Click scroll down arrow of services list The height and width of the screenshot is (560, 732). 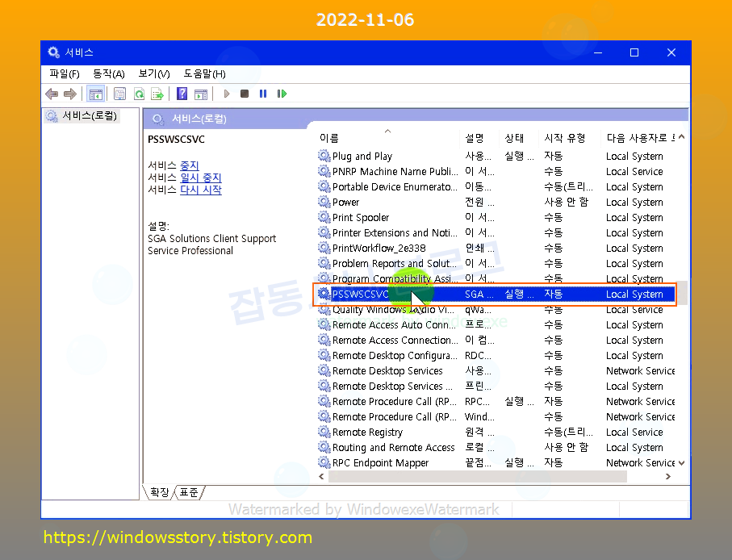tap(682, 463)
